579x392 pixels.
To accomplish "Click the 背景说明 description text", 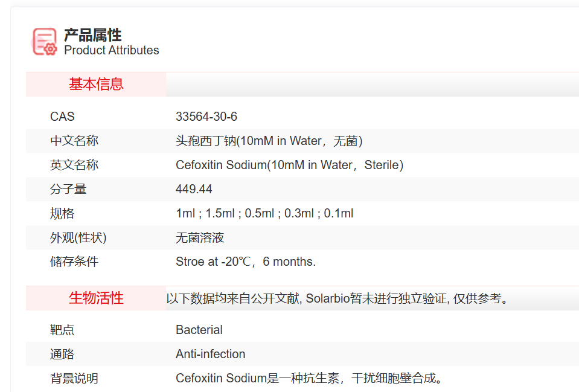I will 310,379.
